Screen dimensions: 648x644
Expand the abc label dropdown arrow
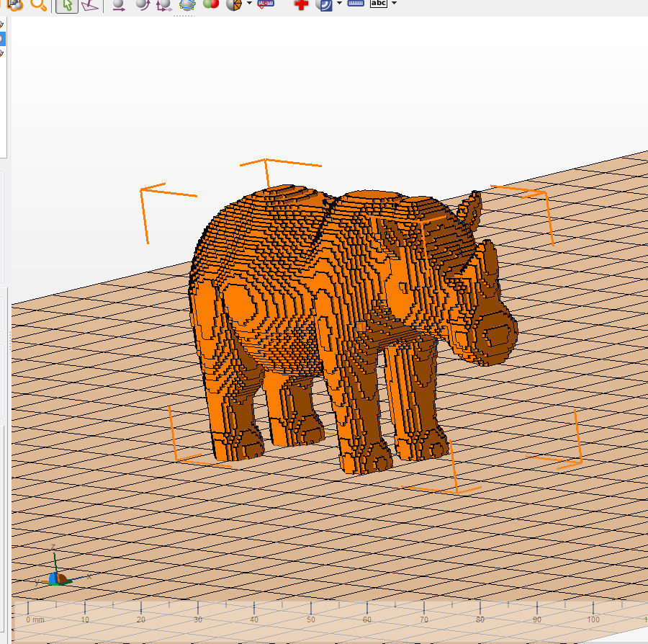pos(394,4)
